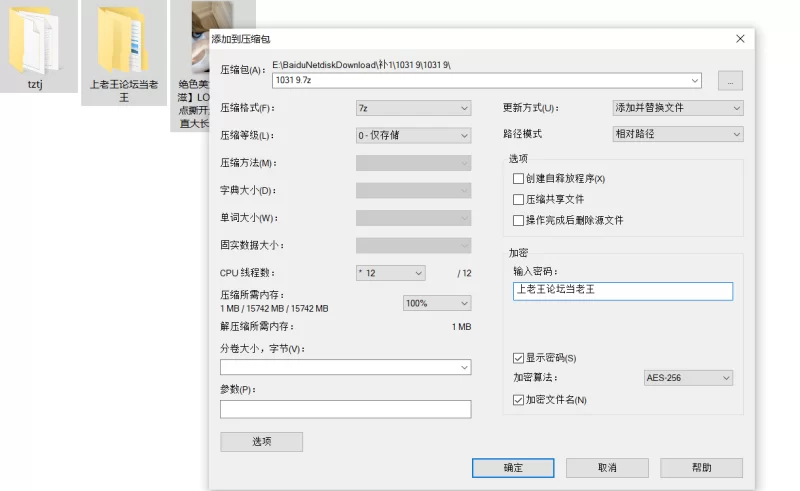Close the 添加到压缩包 dialog
The image size is (800, 491).
(x=740, y=39)
